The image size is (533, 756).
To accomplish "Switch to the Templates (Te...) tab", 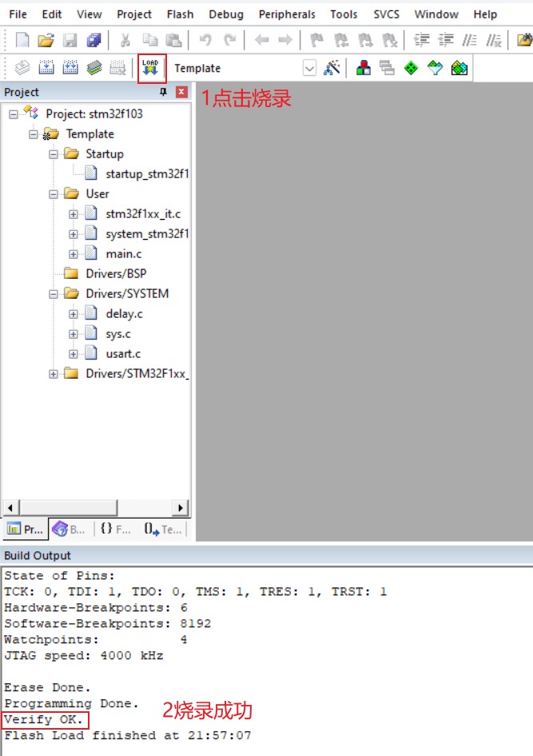I will coord(163,529).
